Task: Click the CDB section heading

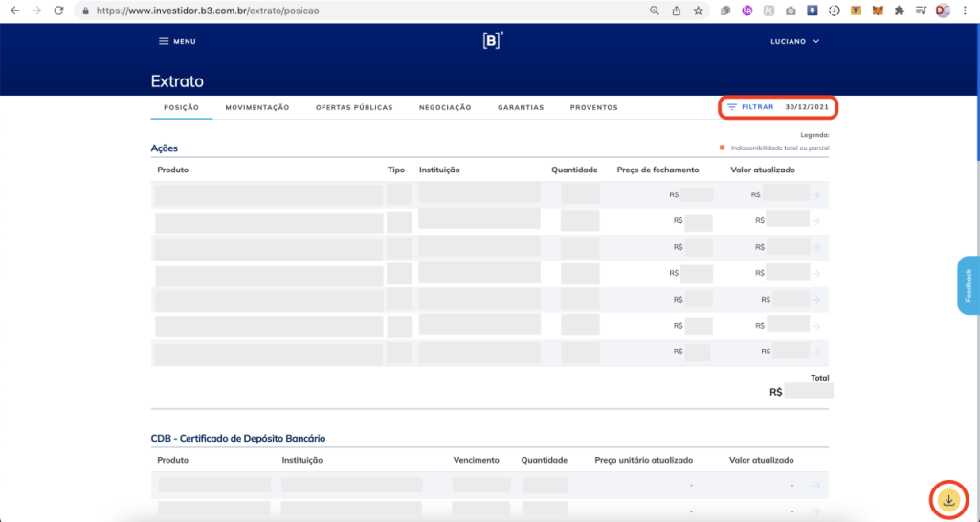Action: 238,439
